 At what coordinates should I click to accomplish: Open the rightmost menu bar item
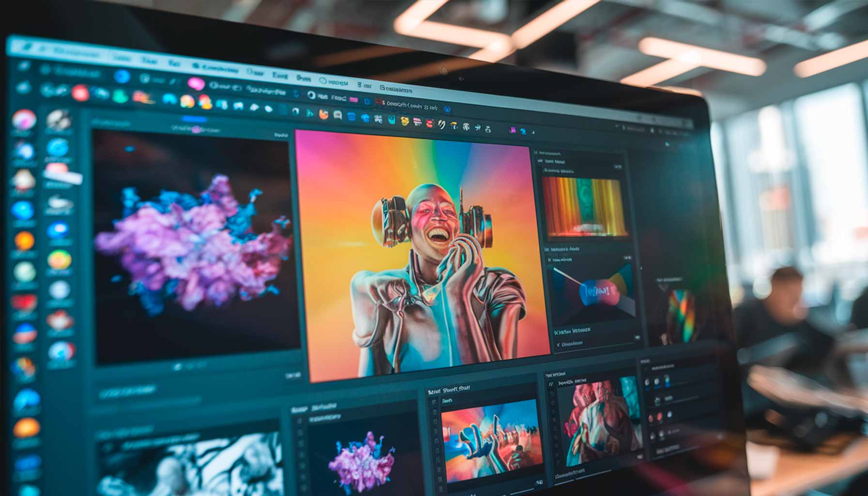click(x=396, y=89)
